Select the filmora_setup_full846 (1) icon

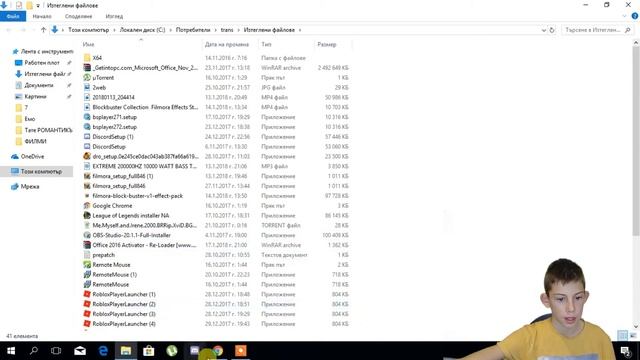[87, 176]
